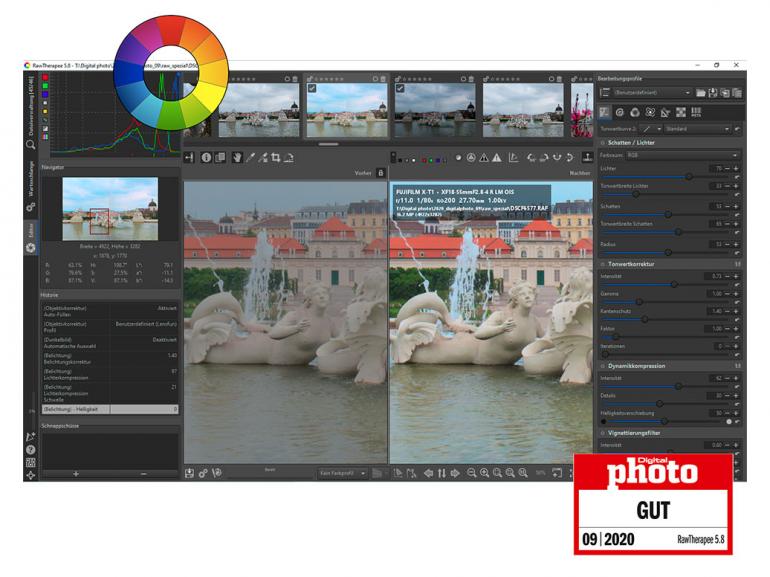
Task: Go to previous image arrow
Action: [x=428, y=473]
